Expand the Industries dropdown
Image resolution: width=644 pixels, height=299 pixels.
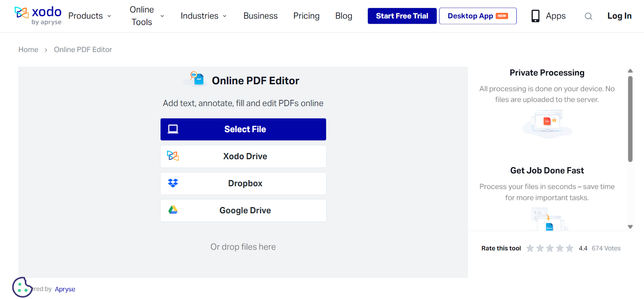tap(203, 16)
